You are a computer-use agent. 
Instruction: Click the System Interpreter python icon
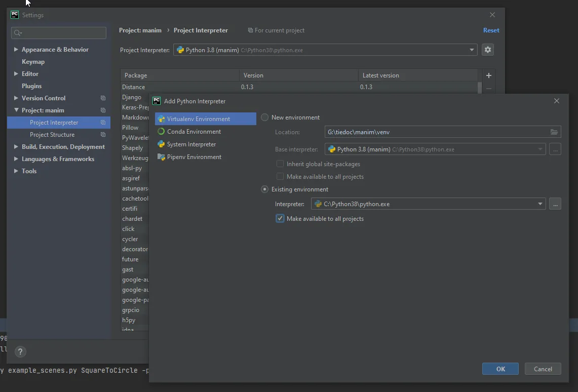click(x=161, y=144)
